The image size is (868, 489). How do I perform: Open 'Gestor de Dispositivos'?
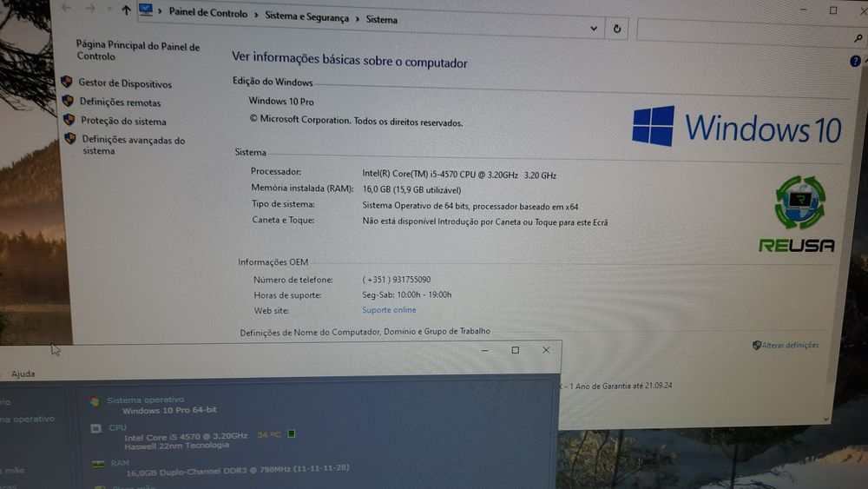pyautogui.click(x=125, y=83)
